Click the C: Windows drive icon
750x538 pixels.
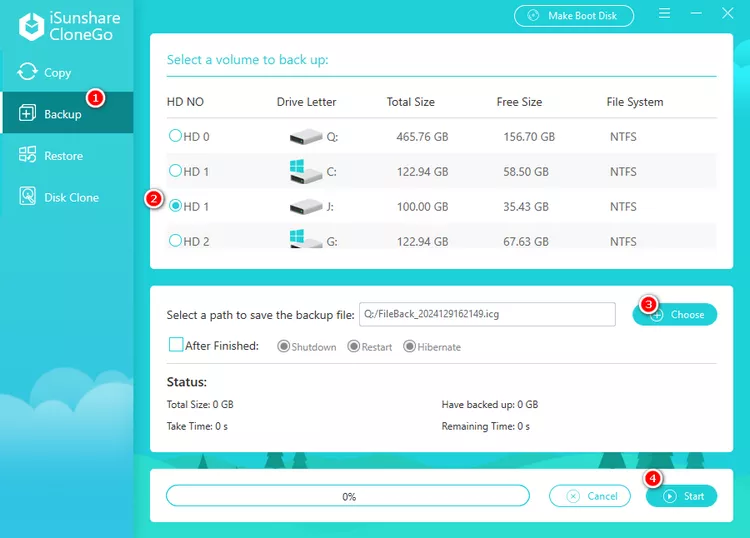[306, 172]
